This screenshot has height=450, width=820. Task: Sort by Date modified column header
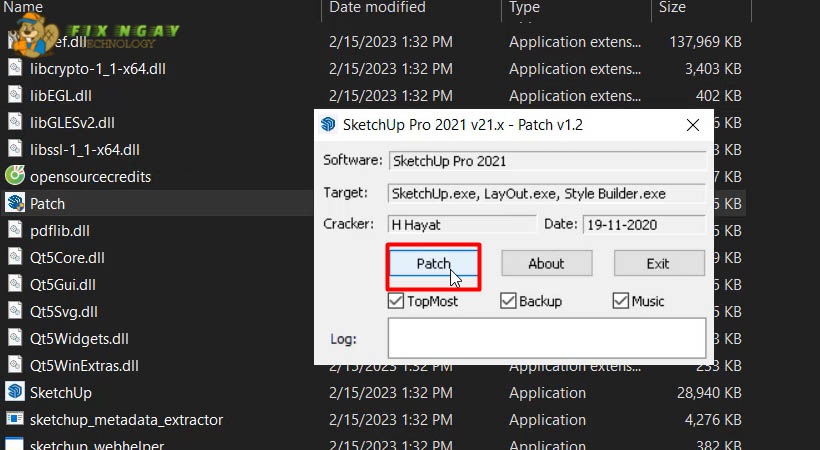click(378, 8)
